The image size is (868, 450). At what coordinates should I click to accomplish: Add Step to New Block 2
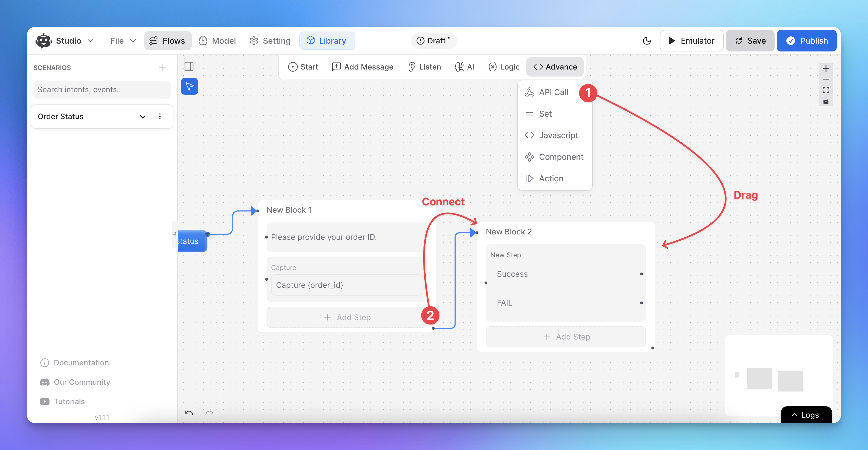pyautogui.click(x=566, y=337)
